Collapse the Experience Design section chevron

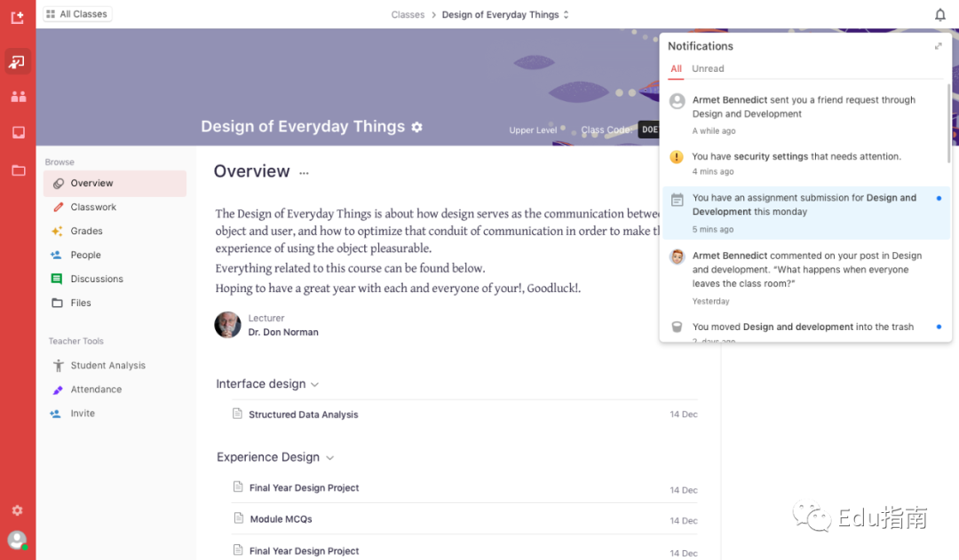click(x=329, y=458)
